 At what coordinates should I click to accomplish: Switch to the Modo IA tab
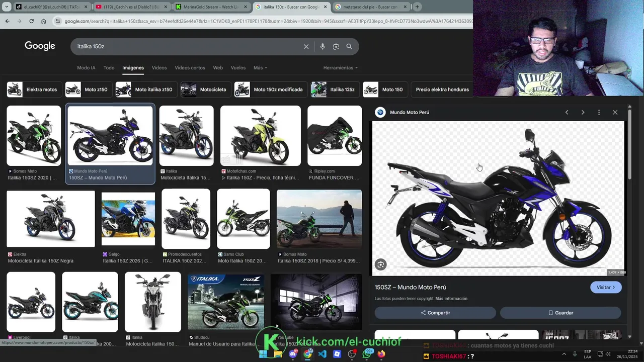tap(86, 68)
